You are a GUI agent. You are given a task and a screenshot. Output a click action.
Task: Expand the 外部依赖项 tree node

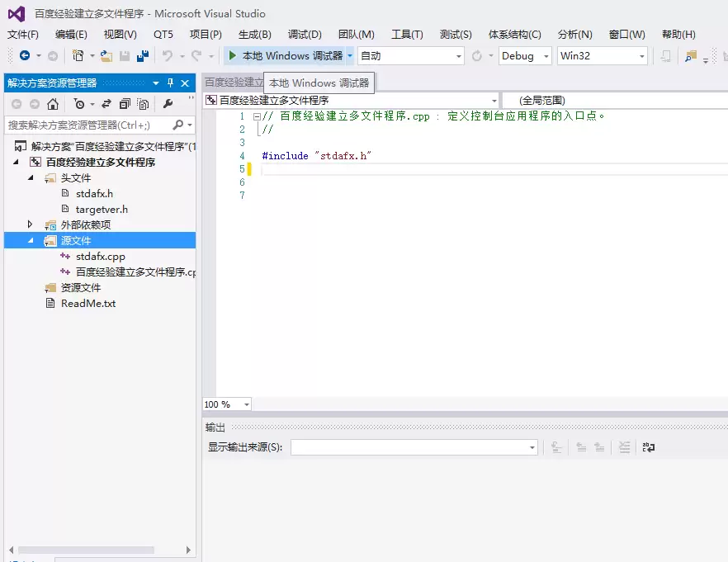pyautogui.click(x=29, y=224)
